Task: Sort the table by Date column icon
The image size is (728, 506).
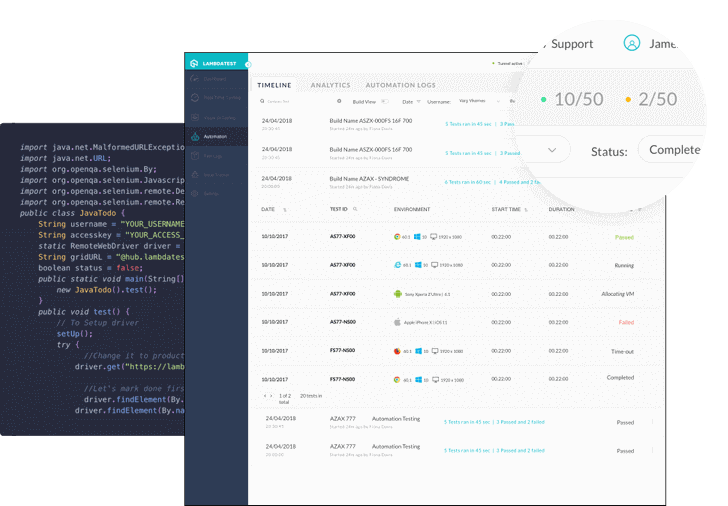Action: (x=285, y=210)
